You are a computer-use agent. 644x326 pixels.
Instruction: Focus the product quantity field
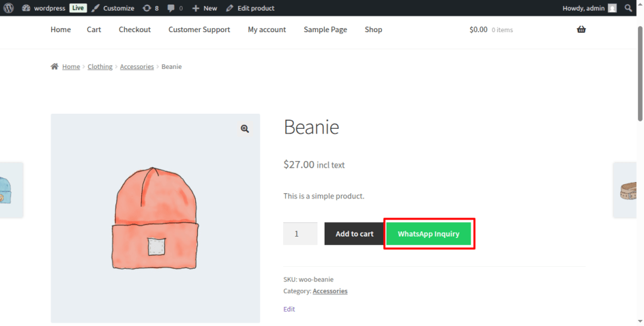pos(300,233)
